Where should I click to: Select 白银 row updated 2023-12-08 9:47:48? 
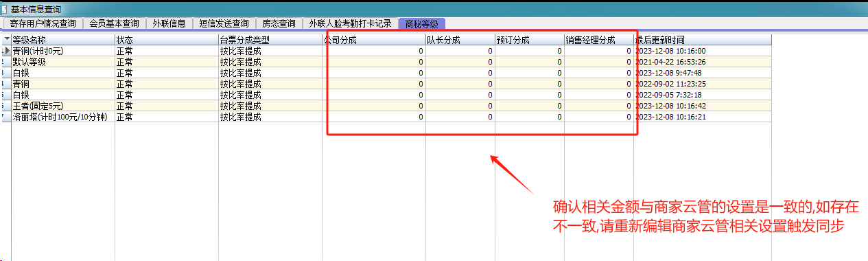(63, 73)
